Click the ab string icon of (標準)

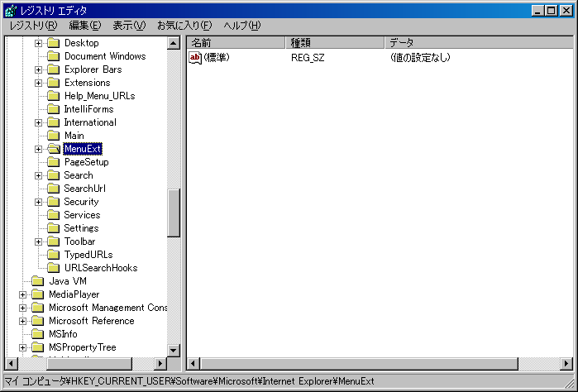(195, 58)
